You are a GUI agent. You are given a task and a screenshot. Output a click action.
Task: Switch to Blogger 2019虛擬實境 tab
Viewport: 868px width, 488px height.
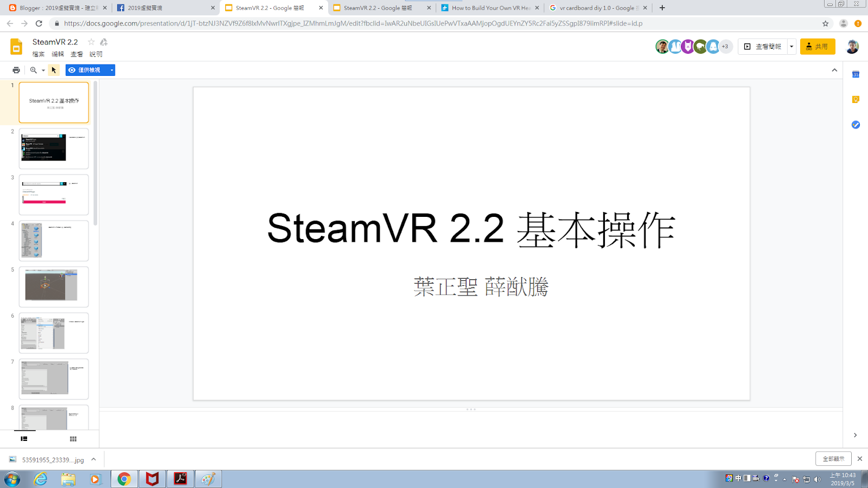click(x=58, y=8)
